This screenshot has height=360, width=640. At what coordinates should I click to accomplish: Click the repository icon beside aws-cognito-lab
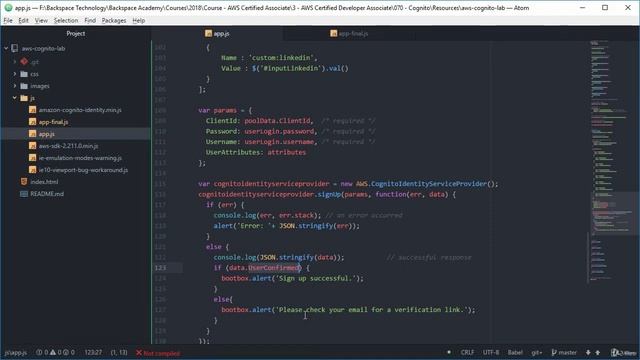[x=15, y=48]
